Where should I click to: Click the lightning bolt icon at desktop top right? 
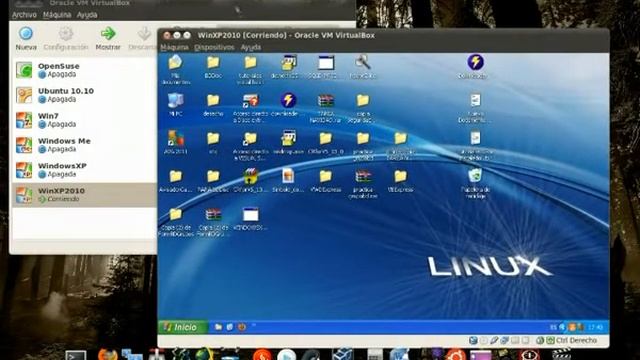475,62
